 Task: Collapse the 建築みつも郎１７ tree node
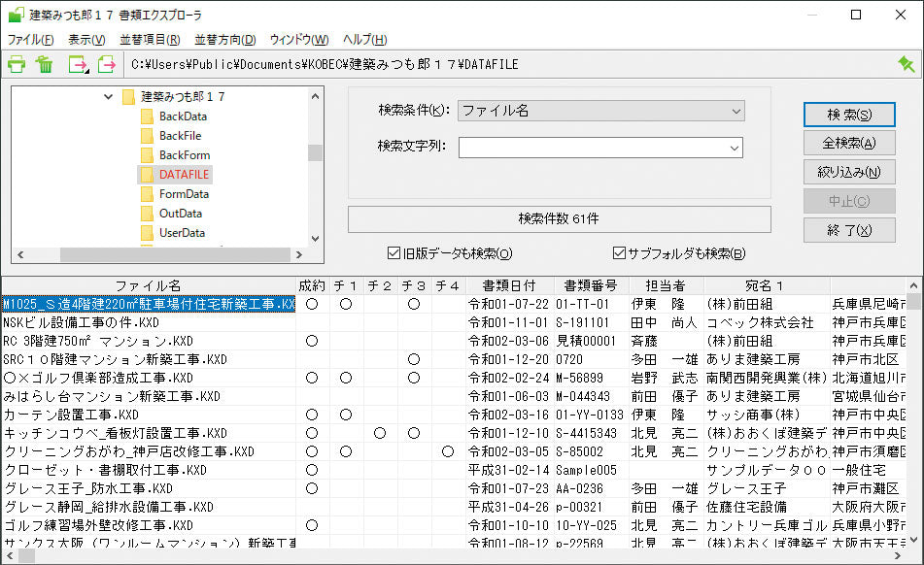pyautogui.click(x=108, y=97)
